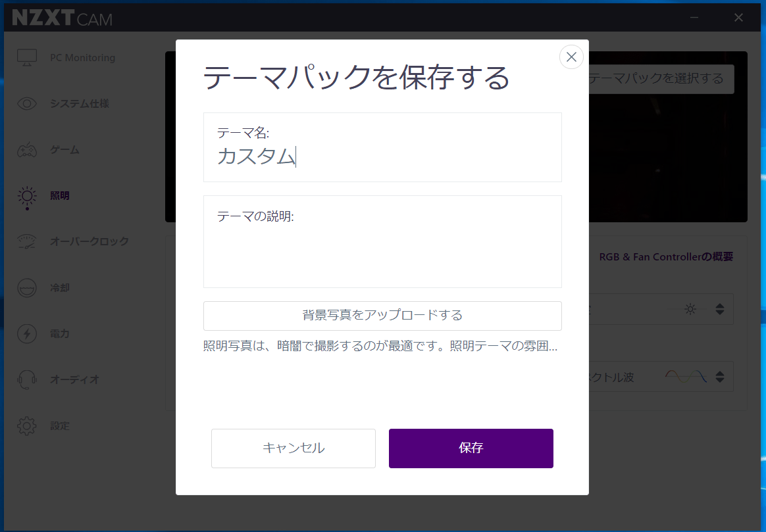Click the テーマの説明 text area

tap(382, 241)
